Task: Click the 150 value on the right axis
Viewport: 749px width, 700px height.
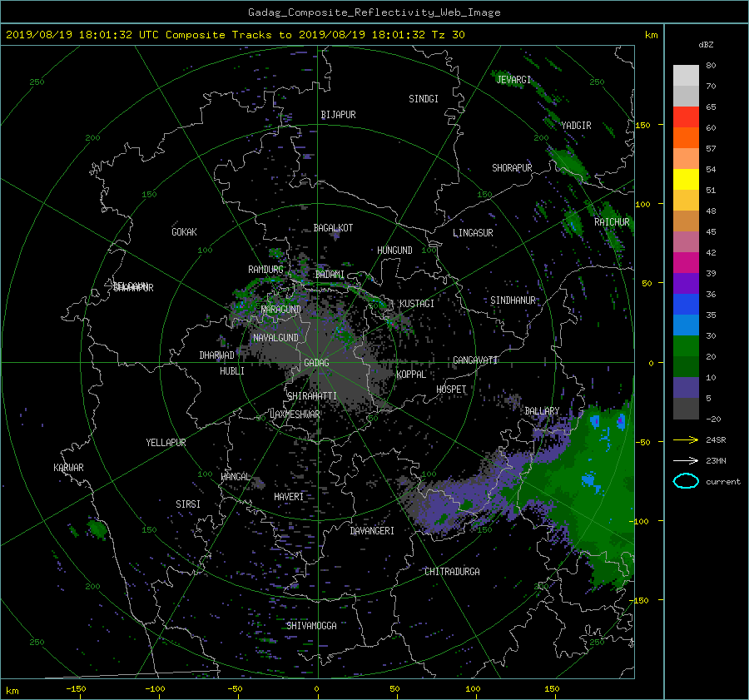Action: [x=642, y=125]
